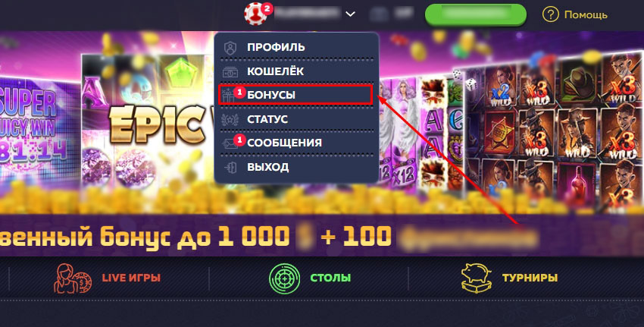Click the red chip user avatar icon

(x=255, y=14)
